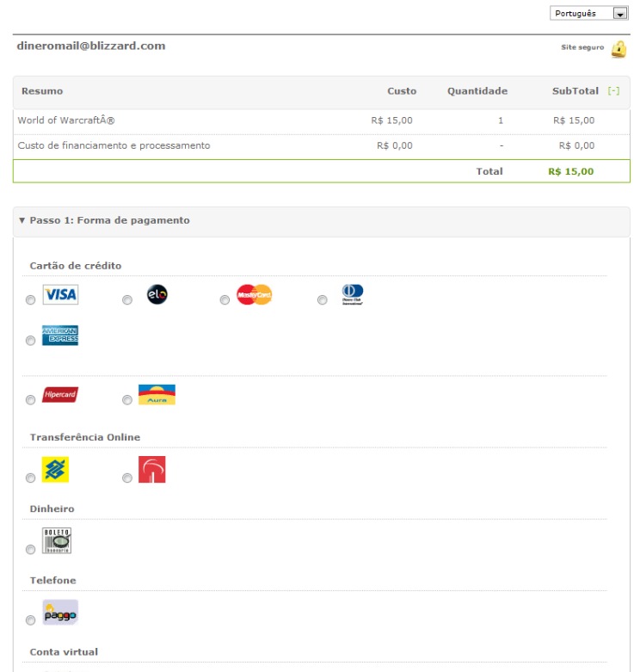634x672 pixels.
Task: Select the Diners Club radio button
Action: click(322, 300)
